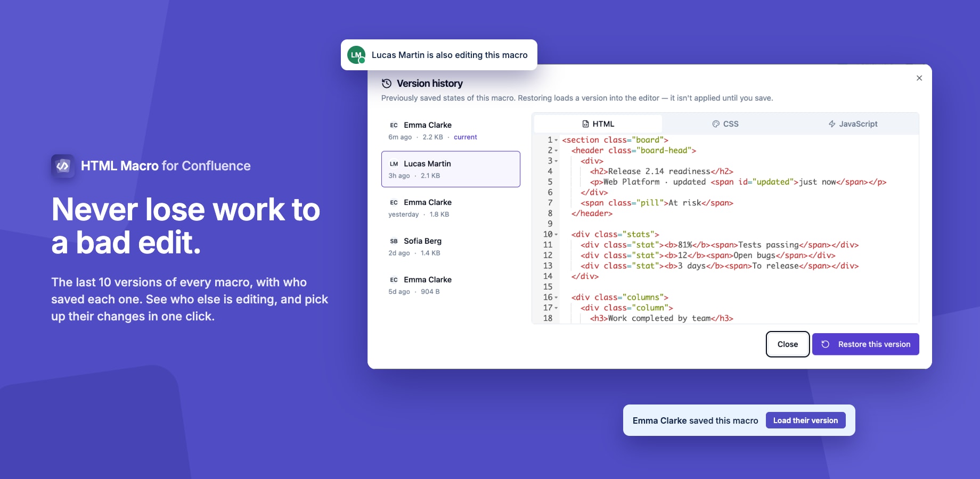Select Emma Clarke's version from yesterday
Image resolution: width=980 pixels, height=479 pixels.
coord(451,208)
